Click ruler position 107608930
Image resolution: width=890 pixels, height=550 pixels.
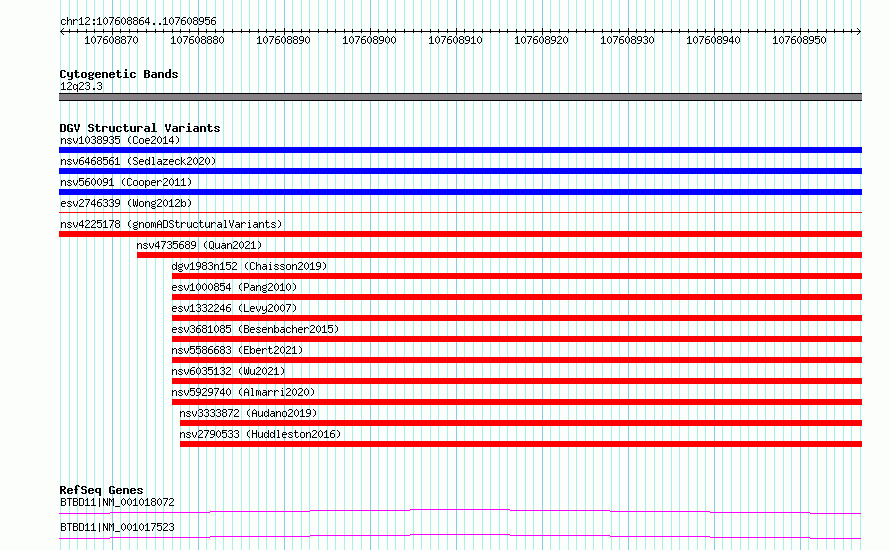(x=627, y=40)
